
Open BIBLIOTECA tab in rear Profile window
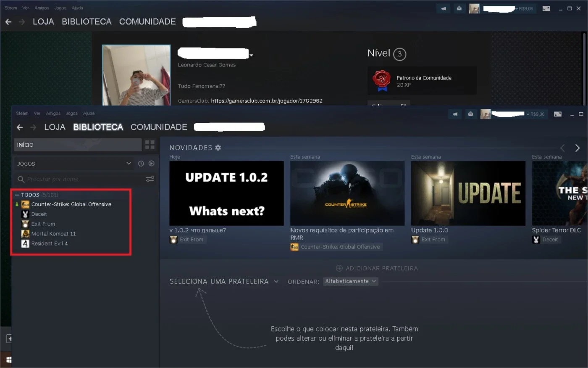click(87, 22)
